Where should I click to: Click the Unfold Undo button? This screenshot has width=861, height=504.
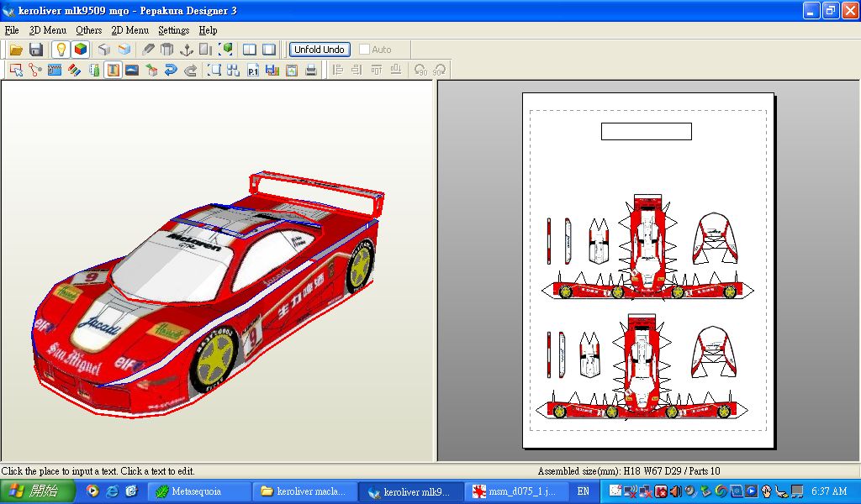(x=320, y=50)
